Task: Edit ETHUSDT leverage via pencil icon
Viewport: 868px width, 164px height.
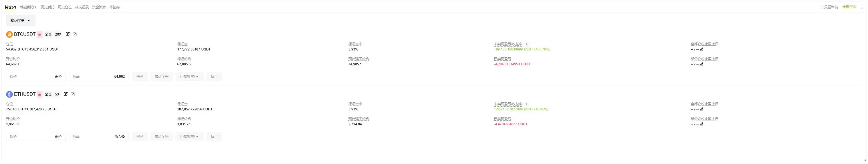Action: pyautogui.click(x=66, y=94)
